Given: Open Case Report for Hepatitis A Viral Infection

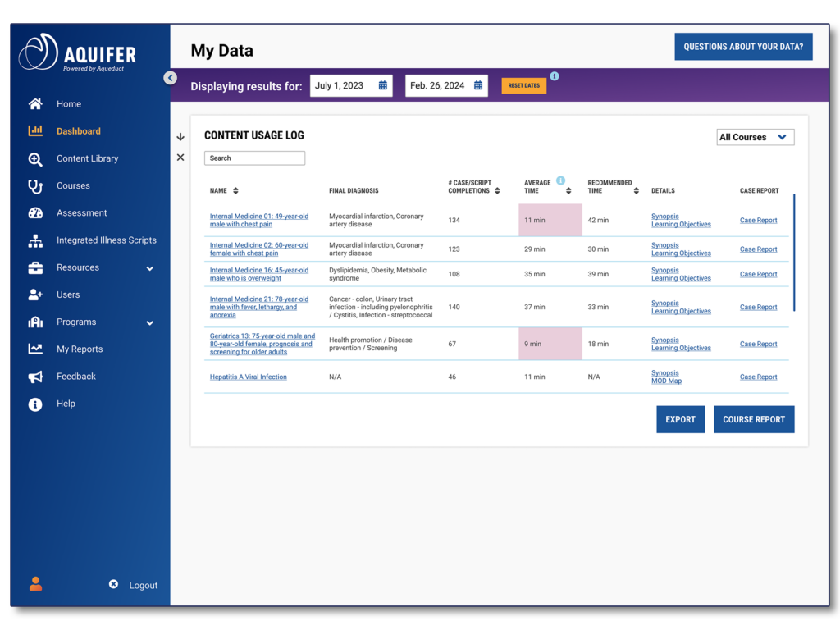Looking at the screenshot, I should tap(758, 377).
